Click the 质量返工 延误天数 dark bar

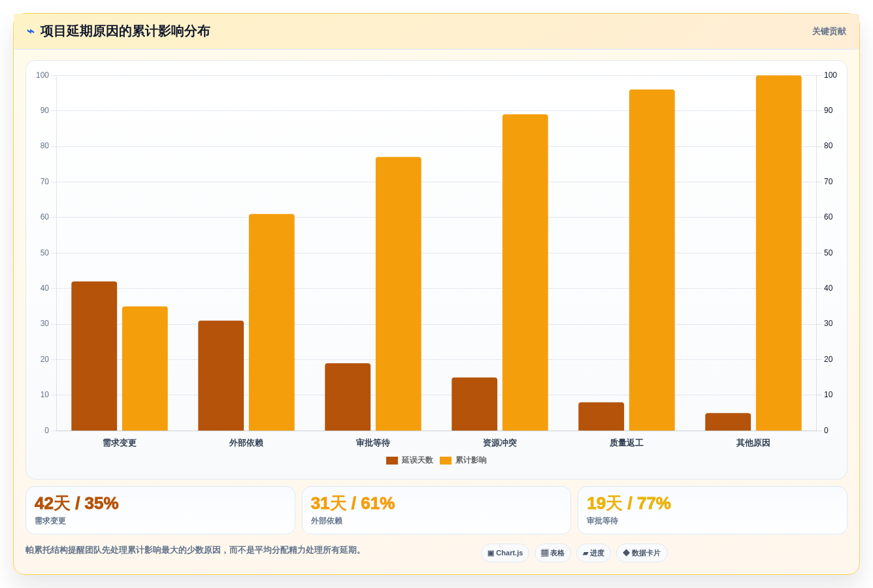[x=601, y=416]
